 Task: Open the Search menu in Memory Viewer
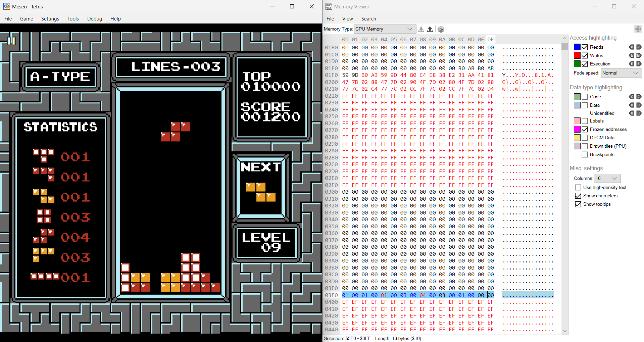coord(368,19)
